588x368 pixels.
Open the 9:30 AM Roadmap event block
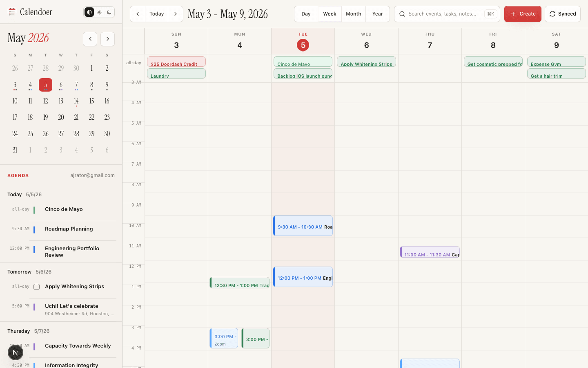pyautogui.click(x=303, y=226)
